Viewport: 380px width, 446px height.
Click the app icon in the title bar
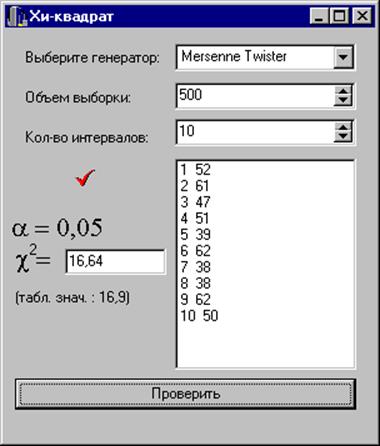(17, 16)
